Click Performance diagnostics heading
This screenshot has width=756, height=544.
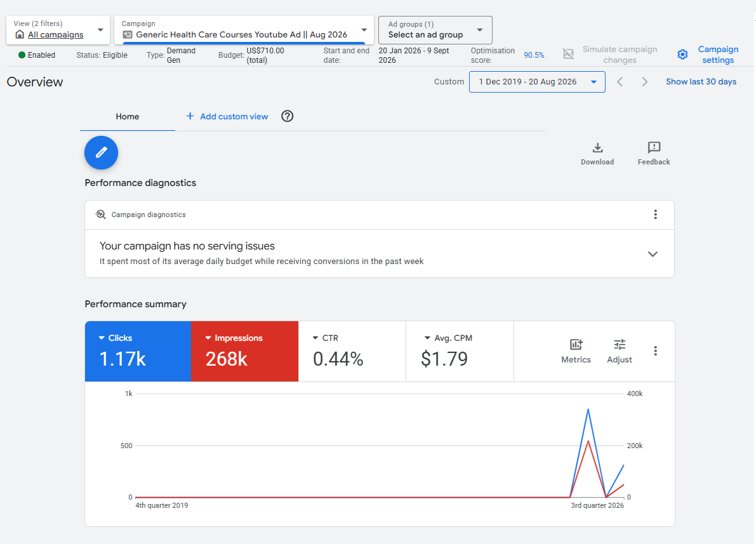(140, 183)
